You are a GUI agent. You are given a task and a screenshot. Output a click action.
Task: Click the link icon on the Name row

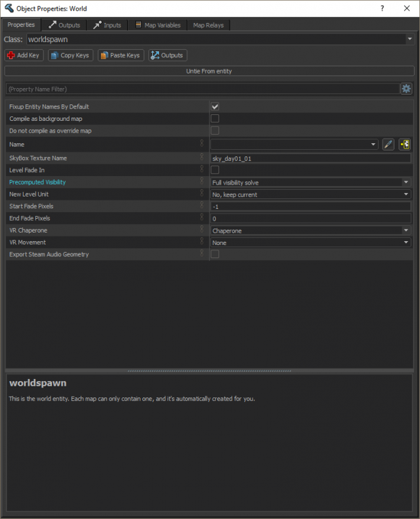[x=201, y=143]
